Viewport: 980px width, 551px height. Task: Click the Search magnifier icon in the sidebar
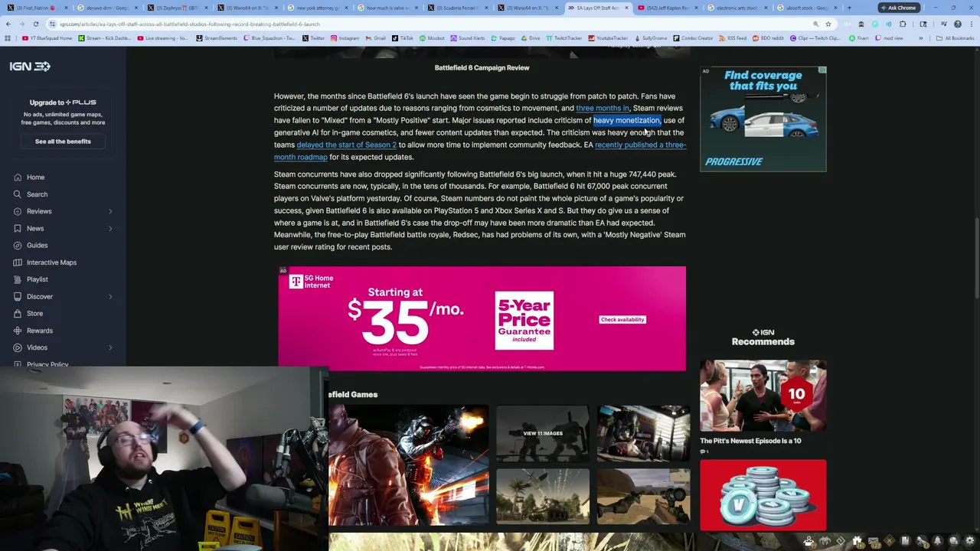coord(18,194)
